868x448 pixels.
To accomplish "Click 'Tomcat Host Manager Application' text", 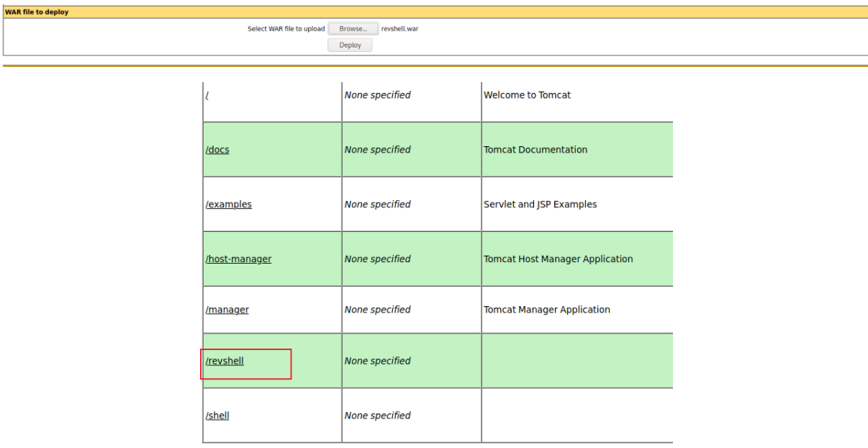I will point(559,259).
